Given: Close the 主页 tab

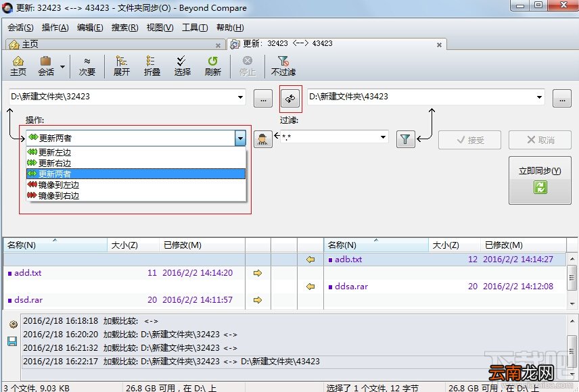Looking at the screenshot, I should click(x=218, y=45).
